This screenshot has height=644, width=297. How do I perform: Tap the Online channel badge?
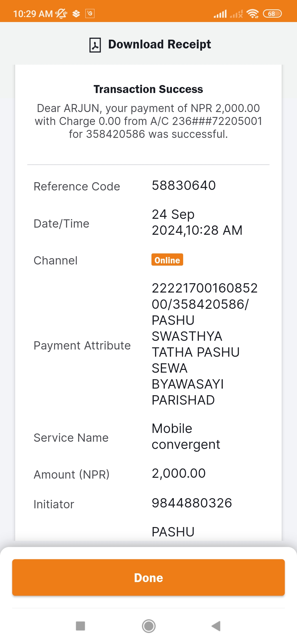click(167, 260)
